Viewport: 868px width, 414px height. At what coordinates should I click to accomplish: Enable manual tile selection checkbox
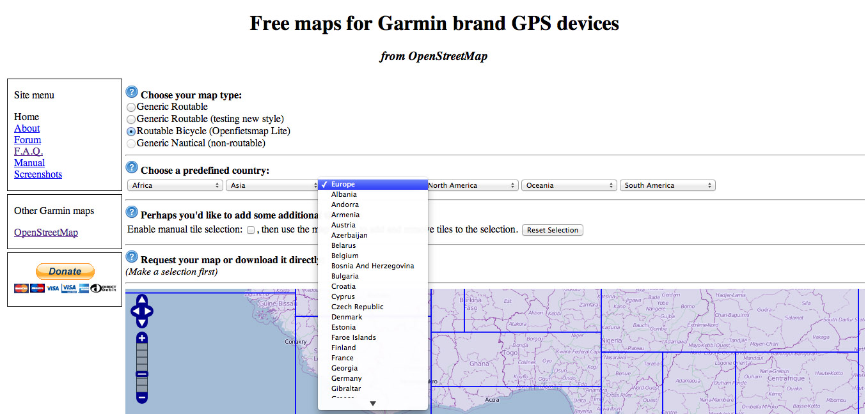coord(251,230)
